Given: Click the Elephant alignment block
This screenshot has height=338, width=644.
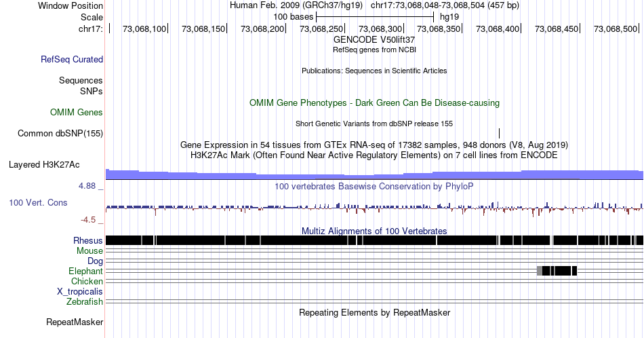Looking at the screenshot, I should [557, 271].
